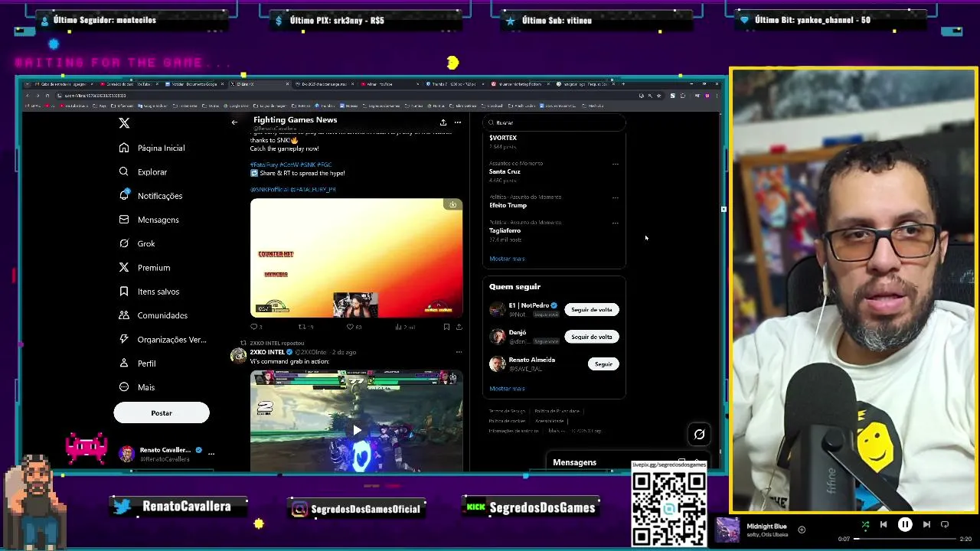Open Notificações in the sidebar
Viewport: 980px width, 551px height.
click(x=151, y=196)
